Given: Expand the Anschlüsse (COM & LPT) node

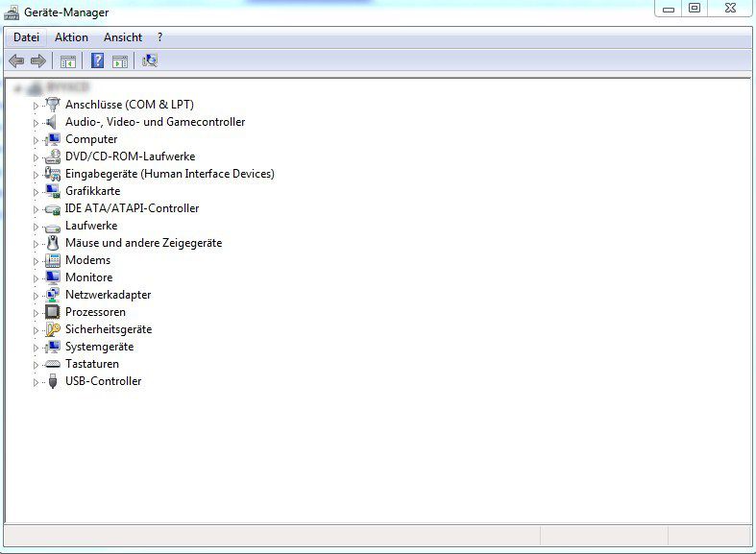Looking at the screenshot, I should (37, 106).
